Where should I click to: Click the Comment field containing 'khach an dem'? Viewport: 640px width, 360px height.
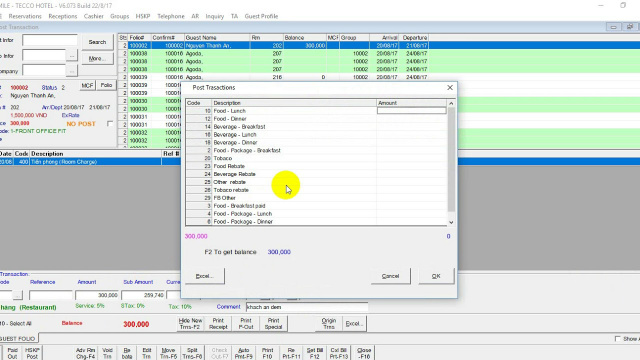307,307
